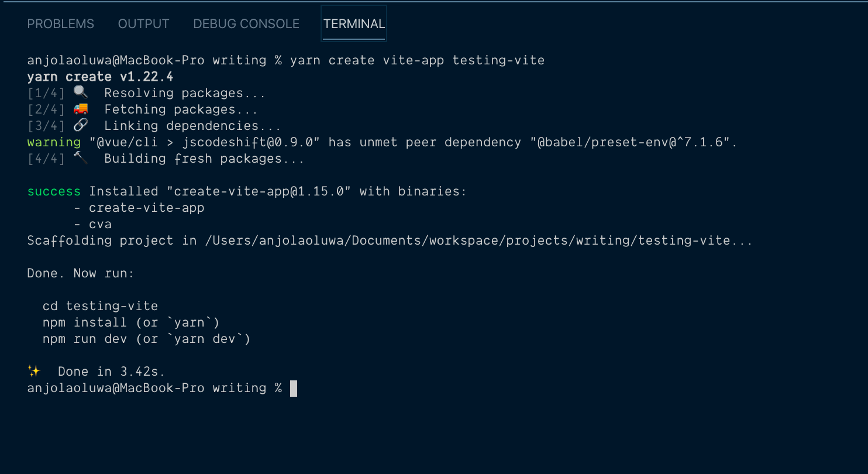This screenshot has height=474, width=868.
Task: Click the sparkles icon before Done in 3.42s
Action: [x=34, y=370]
